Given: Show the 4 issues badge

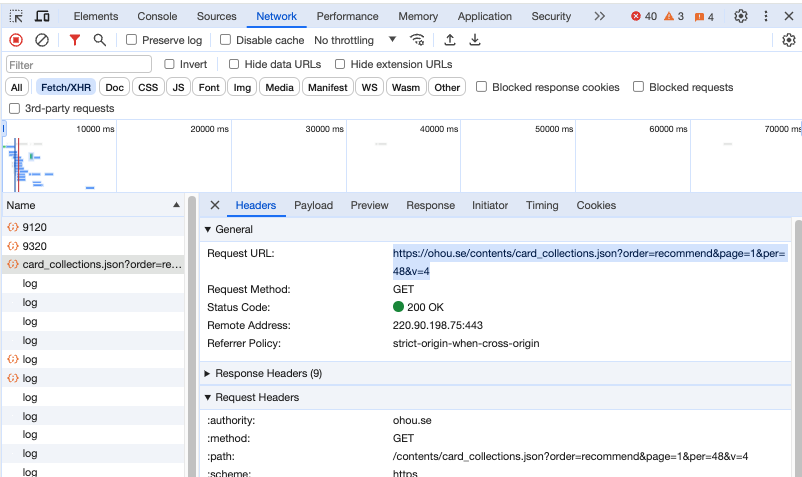Looking at the screenshot, I should pos(704,17).
